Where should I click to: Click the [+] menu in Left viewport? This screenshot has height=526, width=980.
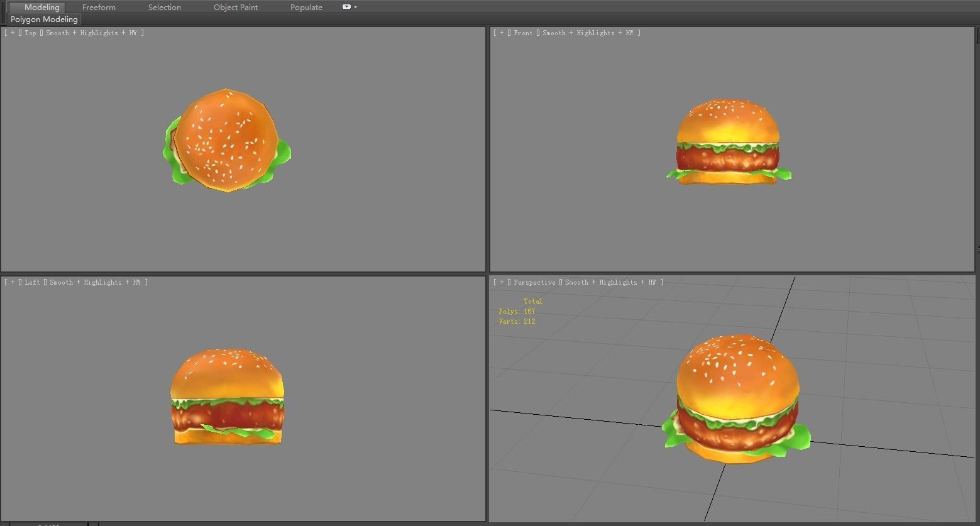click(13, 282)
